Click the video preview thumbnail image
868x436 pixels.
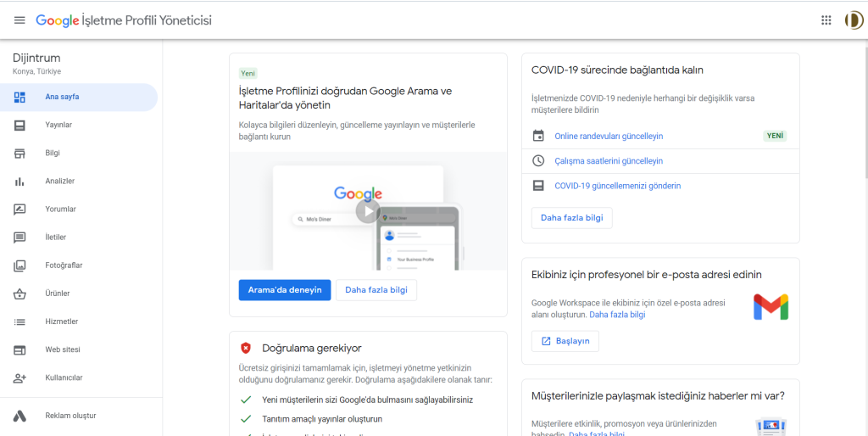(x=368, y=211)
